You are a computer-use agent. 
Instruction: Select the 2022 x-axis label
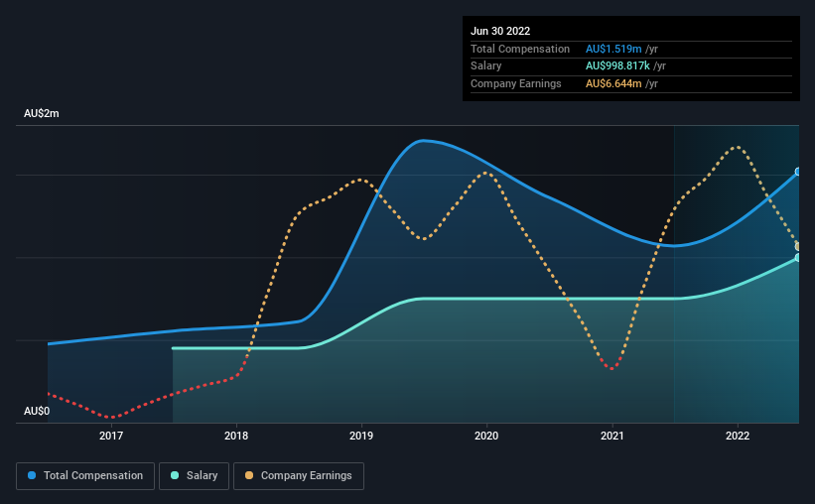click(738, 436)
